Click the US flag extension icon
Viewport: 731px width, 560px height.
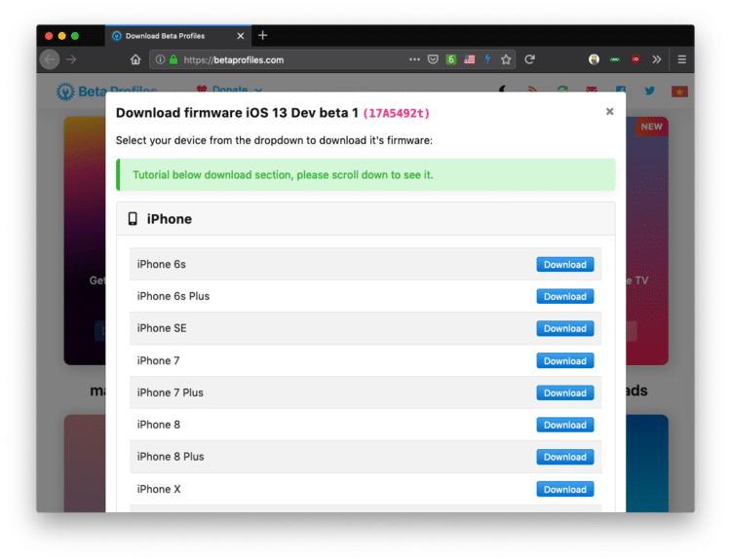click(470, 59)
